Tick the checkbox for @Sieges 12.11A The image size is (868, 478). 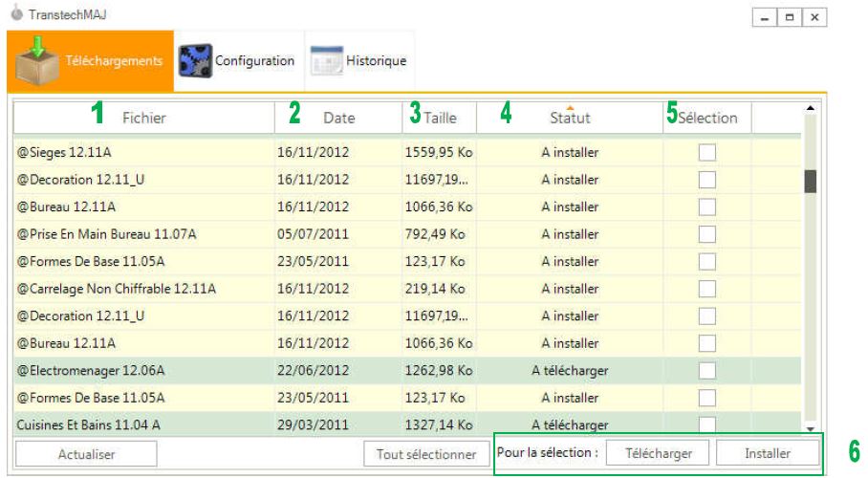pyautogui.click(x=706, y=152)
